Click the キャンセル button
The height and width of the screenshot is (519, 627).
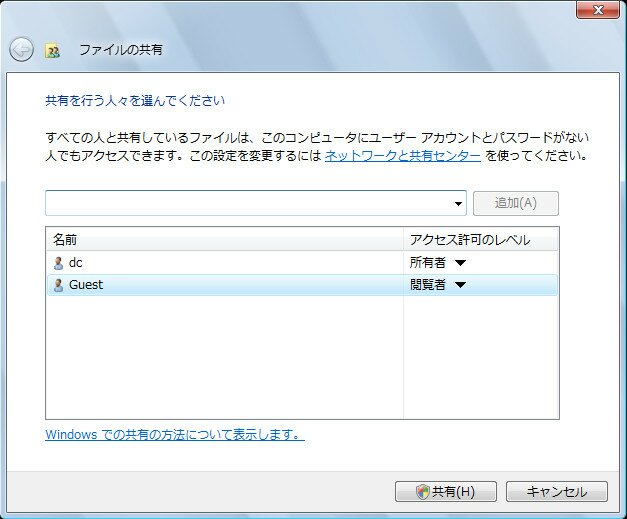tap(556, 492)
